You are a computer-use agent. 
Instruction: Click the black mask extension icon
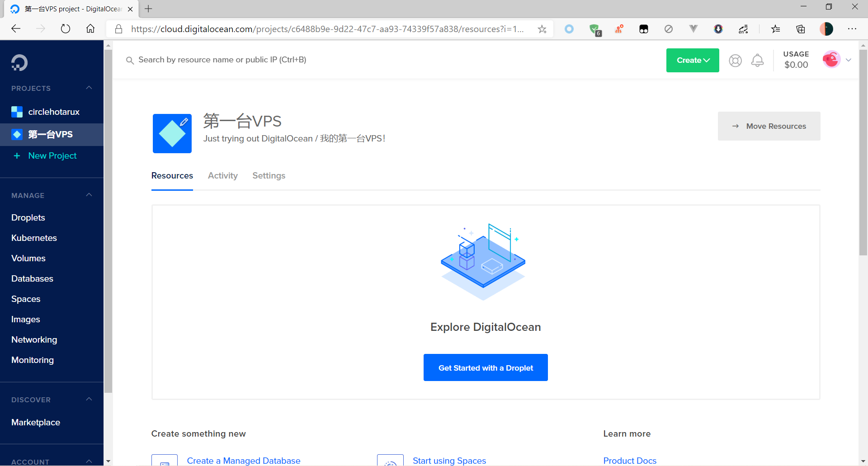click(644, 29)
